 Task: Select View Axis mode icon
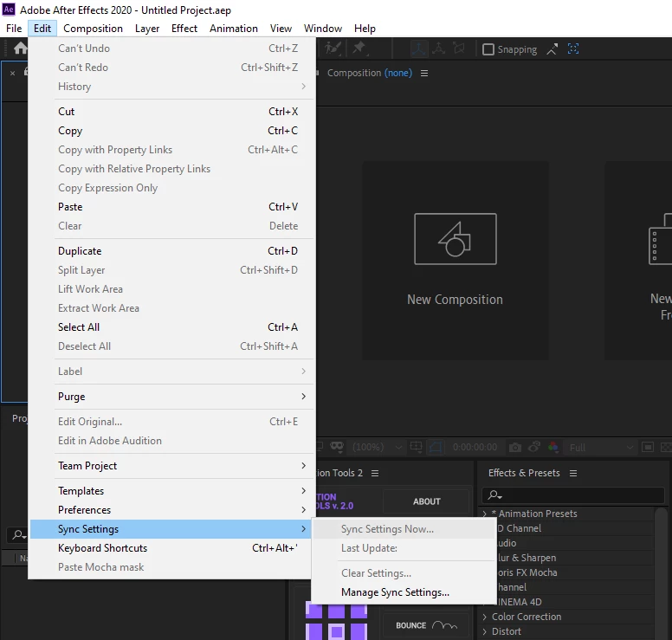[x=459, y=48]
